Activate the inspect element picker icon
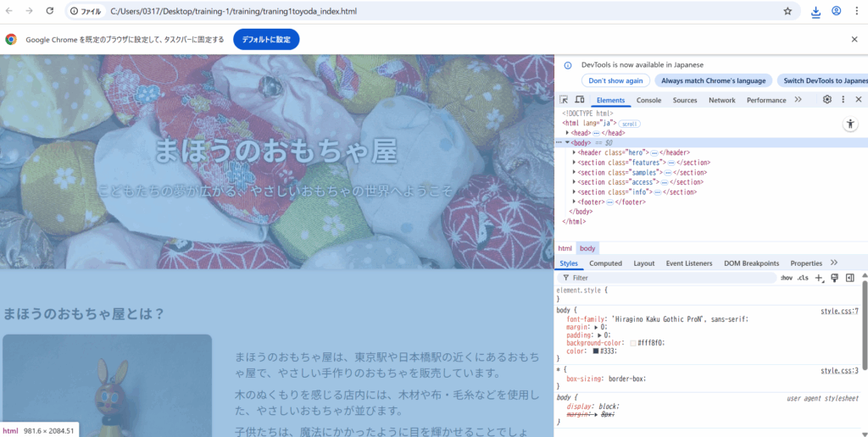Screen dimensions: 868x437 [565, 100]
